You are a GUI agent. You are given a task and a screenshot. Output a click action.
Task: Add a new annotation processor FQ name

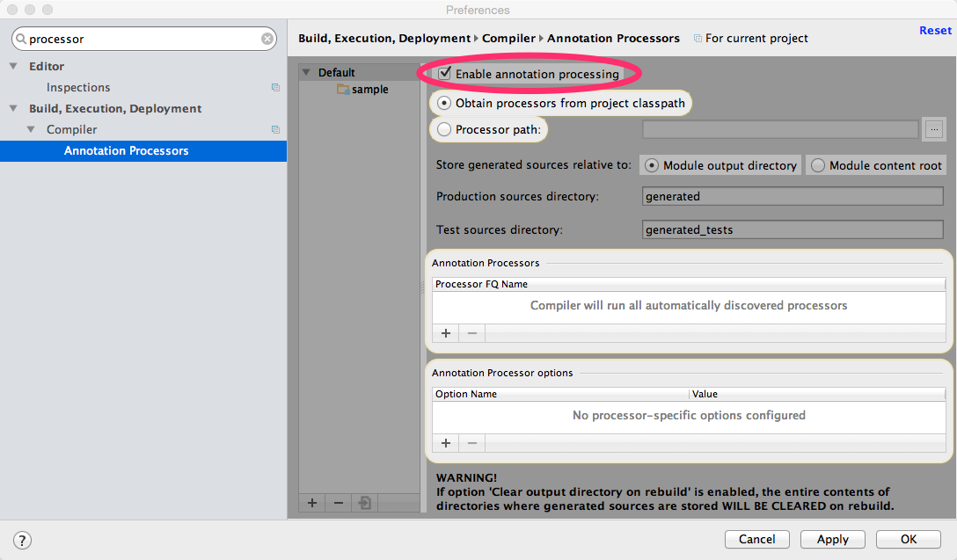click(446, 333)
